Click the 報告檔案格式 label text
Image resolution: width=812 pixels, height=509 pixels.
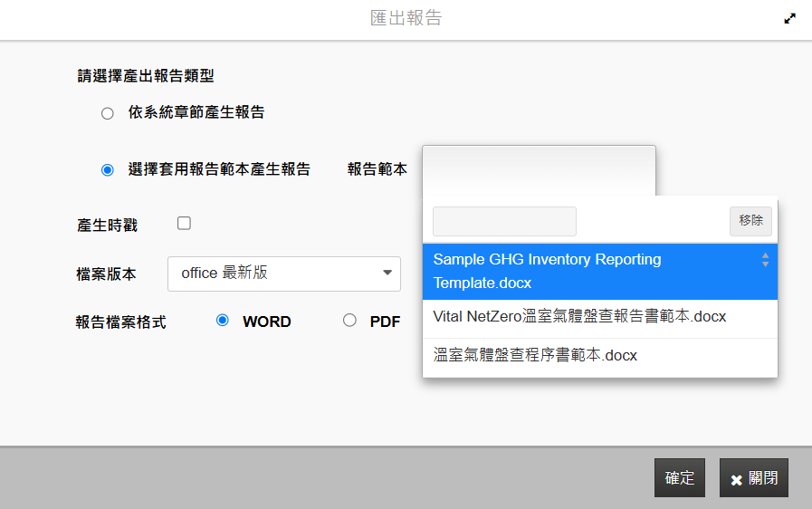(x=121, y=322)
